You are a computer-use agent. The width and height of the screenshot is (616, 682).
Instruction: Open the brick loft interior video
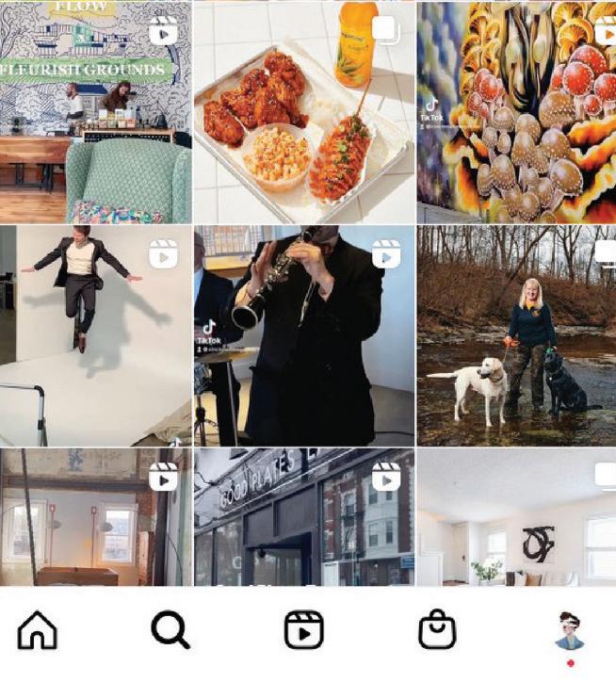tap(96, 517)
